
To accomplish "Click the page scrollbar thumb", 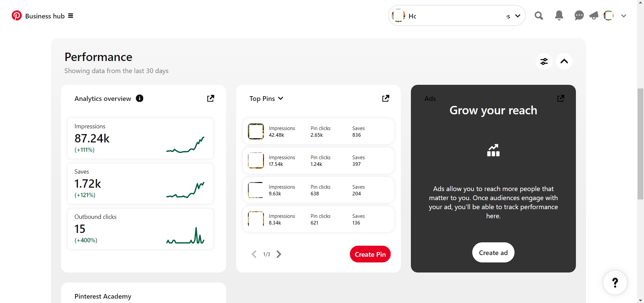I will pos(640,144).
